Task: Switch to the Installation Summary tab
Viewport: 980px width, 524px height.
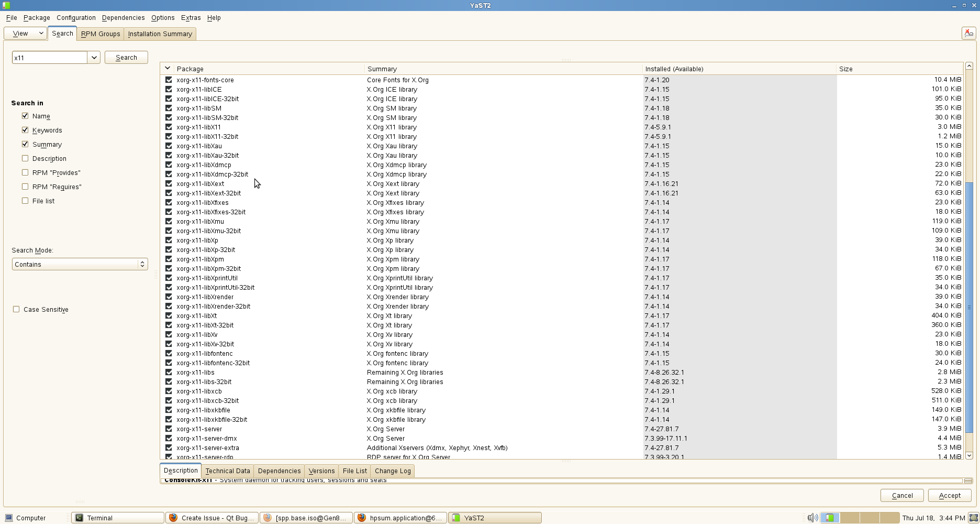Action: coord(160,34)
